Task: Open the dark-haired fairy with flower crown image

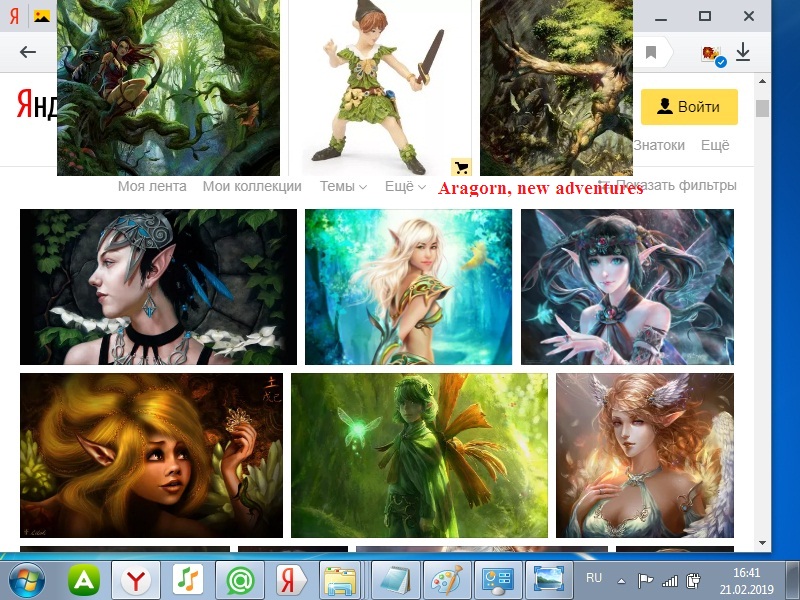Action: [627, 287]
